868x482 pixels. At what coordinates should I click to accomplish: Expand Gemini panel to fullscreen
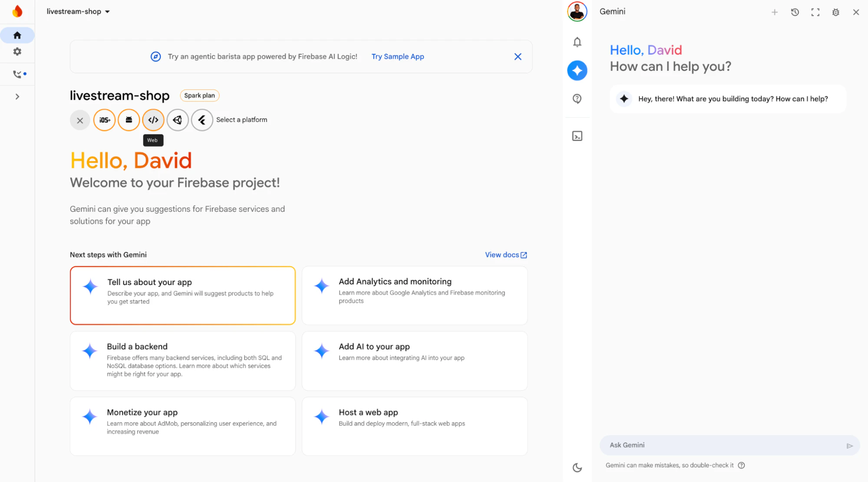[815, 12]
